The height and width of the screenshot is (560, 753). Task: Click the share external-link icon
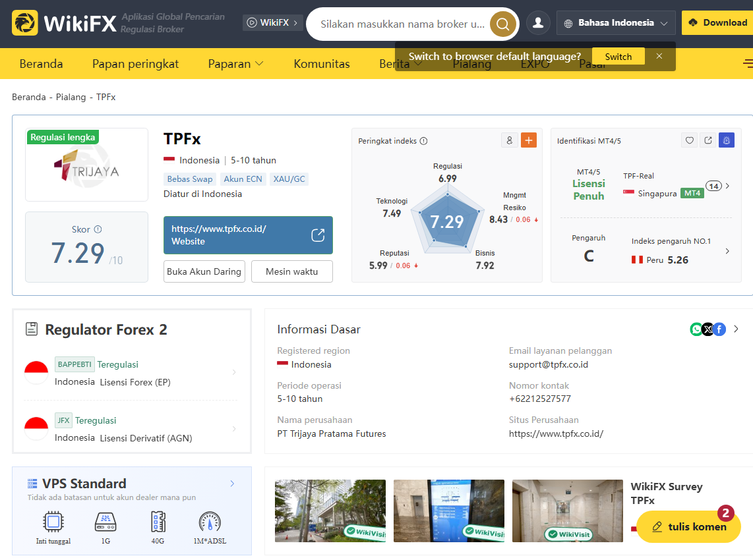pyautogui.click(x=708, y=140)
